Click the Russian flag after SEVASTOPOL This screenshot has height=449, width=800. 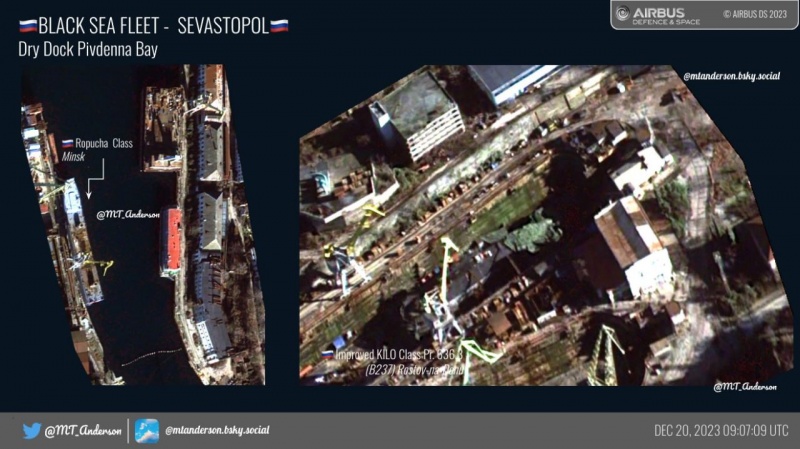click(279, 27)
